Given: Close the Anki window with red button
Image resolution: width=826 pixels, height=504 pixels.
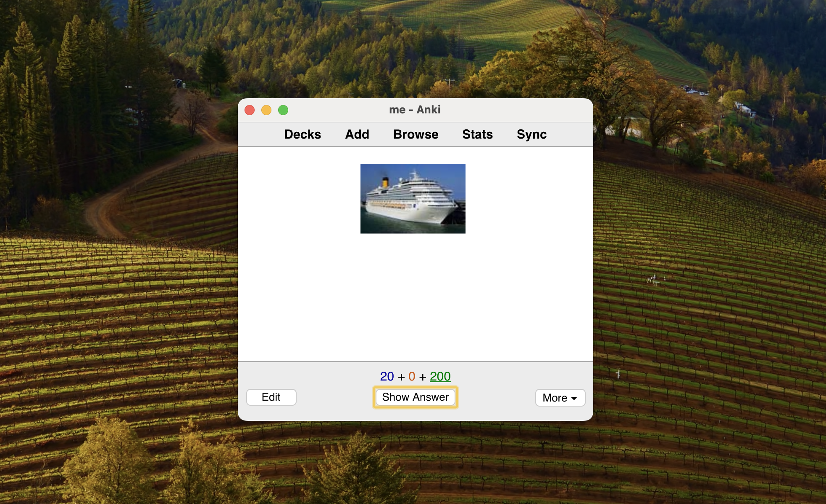Looking at the screenshot, I should [250, 110].
